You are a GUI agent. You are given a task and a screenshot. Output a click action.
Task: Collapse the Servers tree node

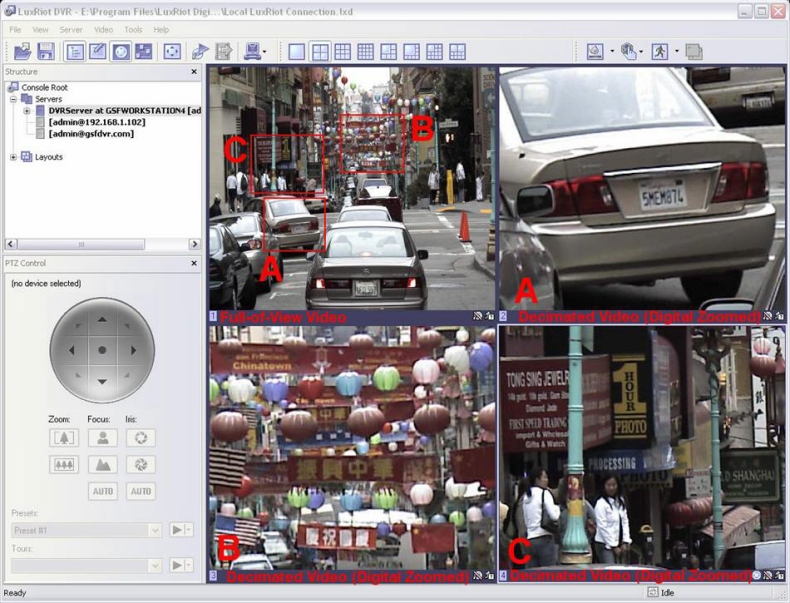tap(14, 100)
